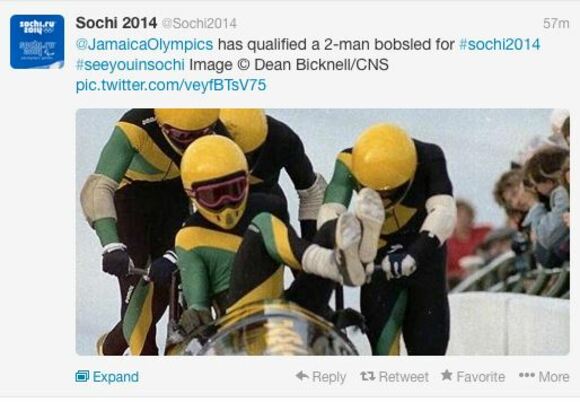Open the Sochi 2014 account name
Screen dimensions: 580x402
pyautogui.click(x=116, y=23)
